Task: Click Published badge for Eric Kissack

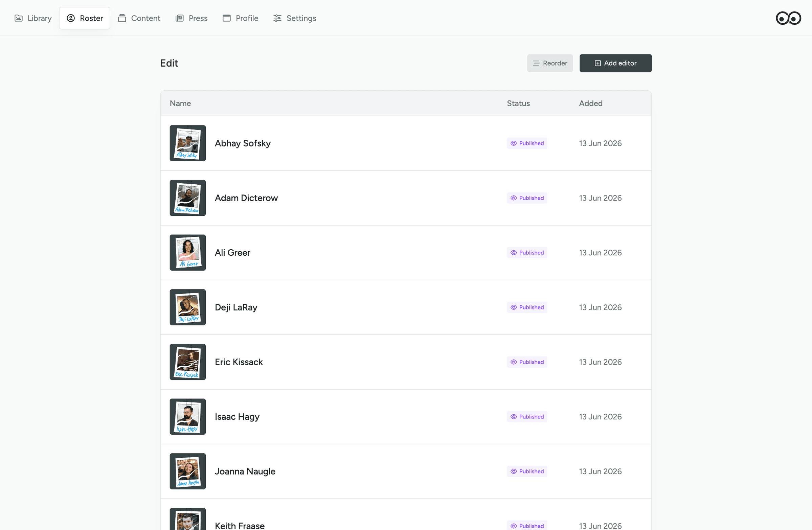Action: tap(527, 362)
